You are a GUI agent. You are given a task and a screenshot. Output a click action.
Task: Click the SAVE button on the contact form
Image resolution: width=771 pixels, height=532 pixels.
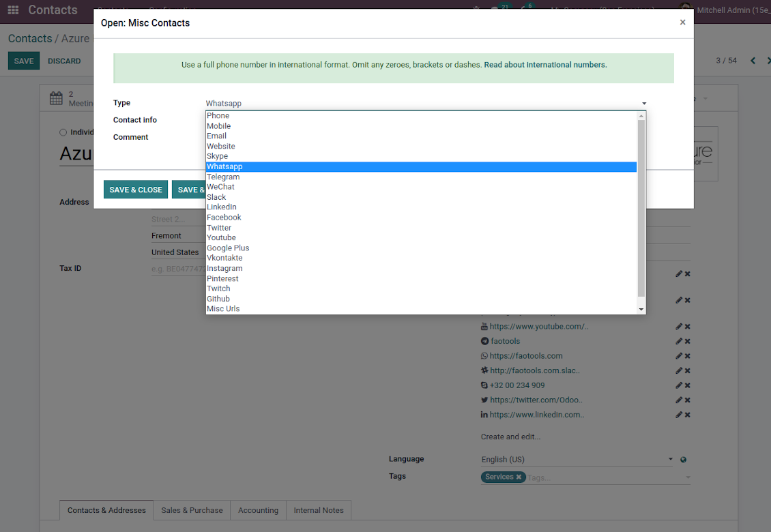click(x=24, y=61)
